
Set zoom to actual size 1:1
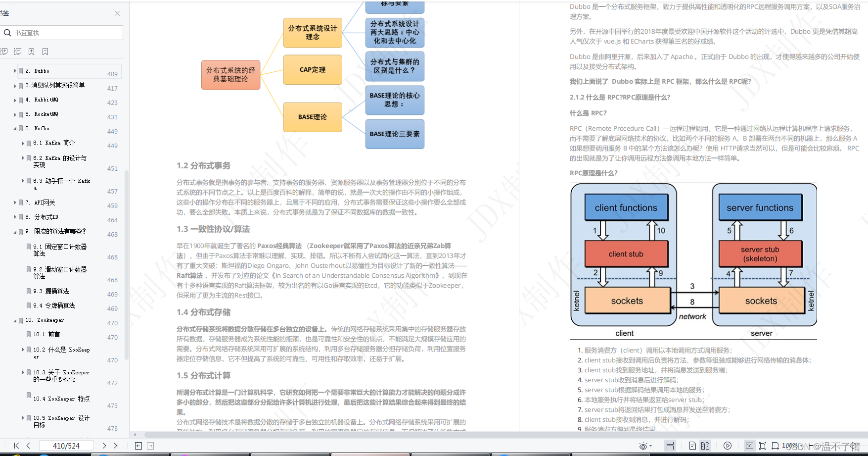click(750, 446)
